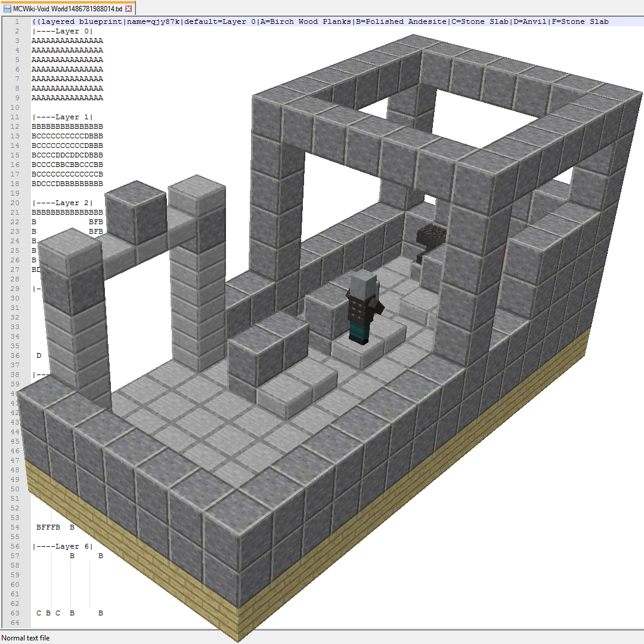Place cursor on the 'Layer 0' header line
This screenshot has height=644, width=644.
(x=63, y=31)
